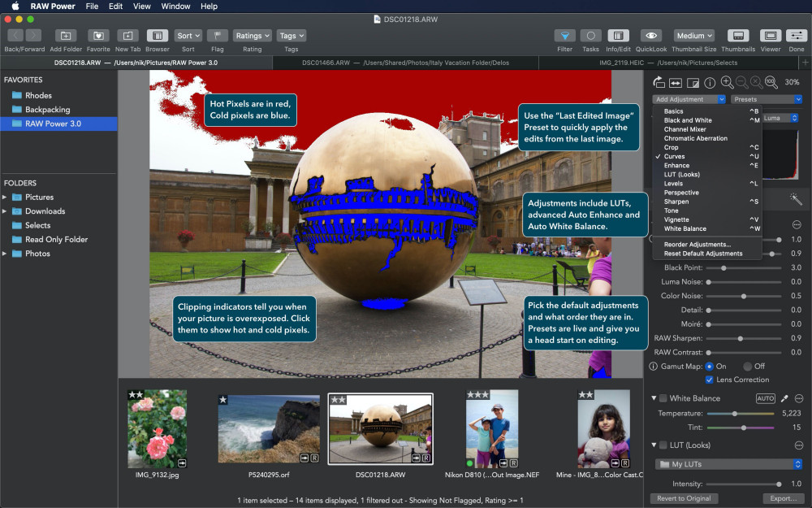Viewport: 812px width, 508px height.
Task: Toggle the Lens Correction checkbox
Action: [710, 380]
